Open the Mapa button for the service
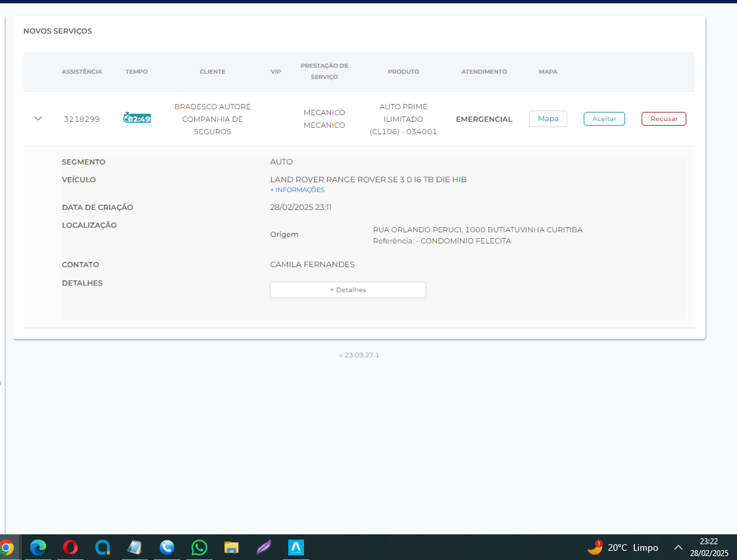The image size is (737, 560). pyautogui.click(x=547, y=118)
